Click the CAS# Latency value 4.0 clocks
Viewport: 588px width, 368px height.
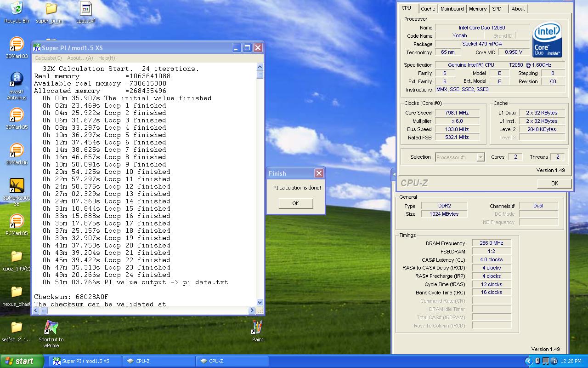492,259
